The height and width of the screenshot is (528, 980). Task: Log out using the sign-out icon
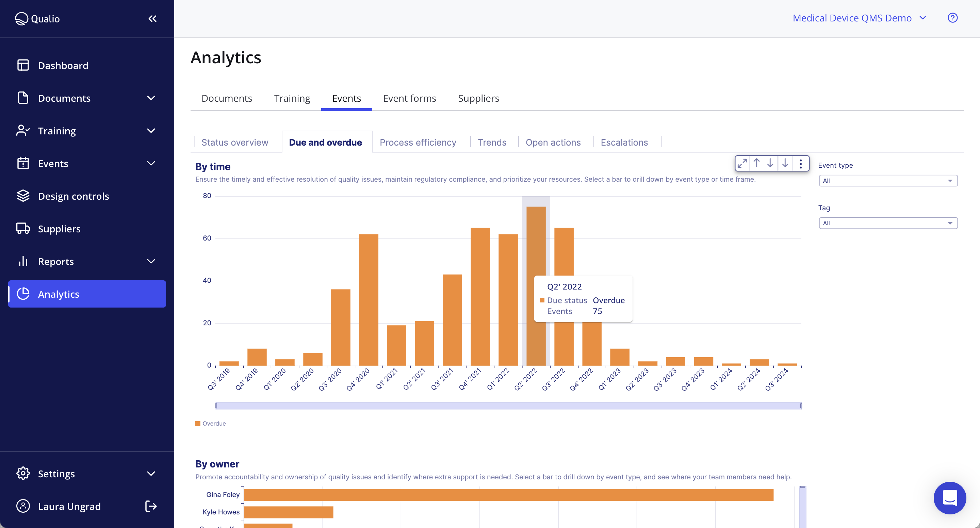pyautogui.click(x=151, y=506)
